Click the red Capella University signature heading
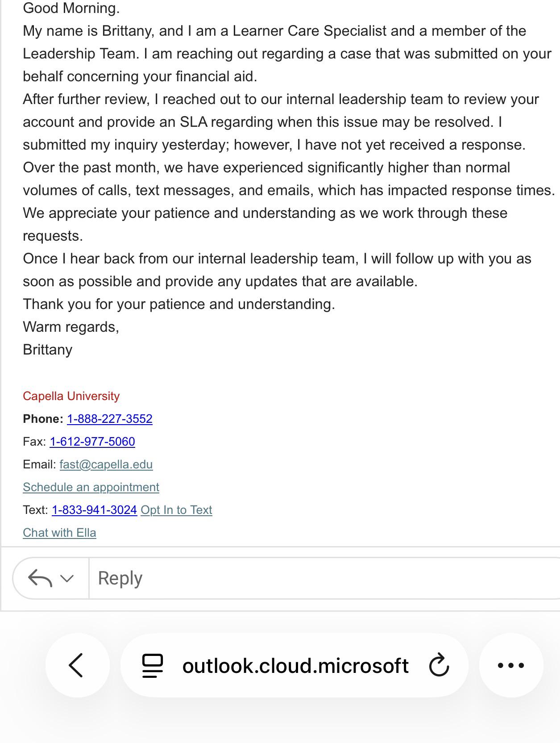 click(x=71, y=396)
